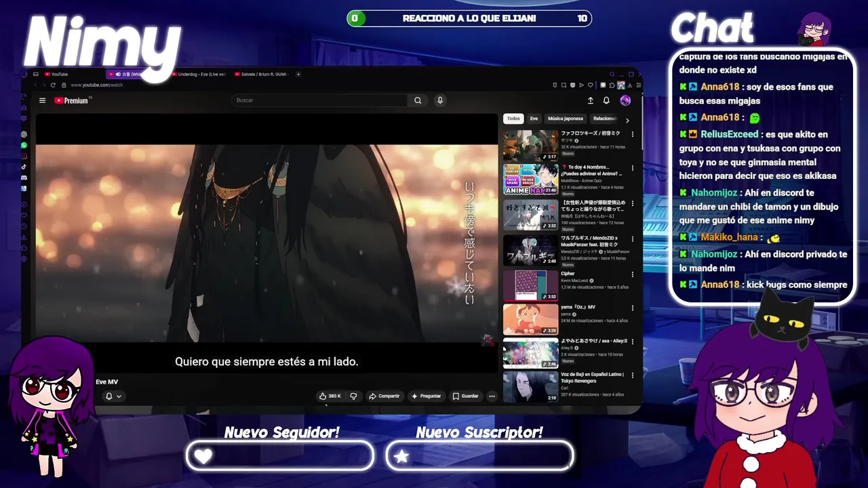Screen dimensions: 868x488
Task: Dislike the video with thumbs-down
Action: [x=353, y=396]
